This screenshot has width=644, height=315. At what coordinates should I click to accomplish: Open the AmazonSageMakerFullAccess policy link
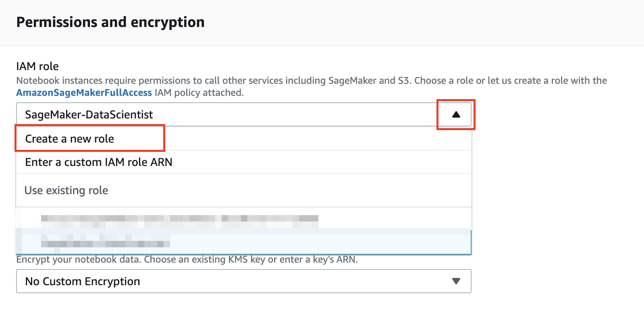(x=84, y=93)
